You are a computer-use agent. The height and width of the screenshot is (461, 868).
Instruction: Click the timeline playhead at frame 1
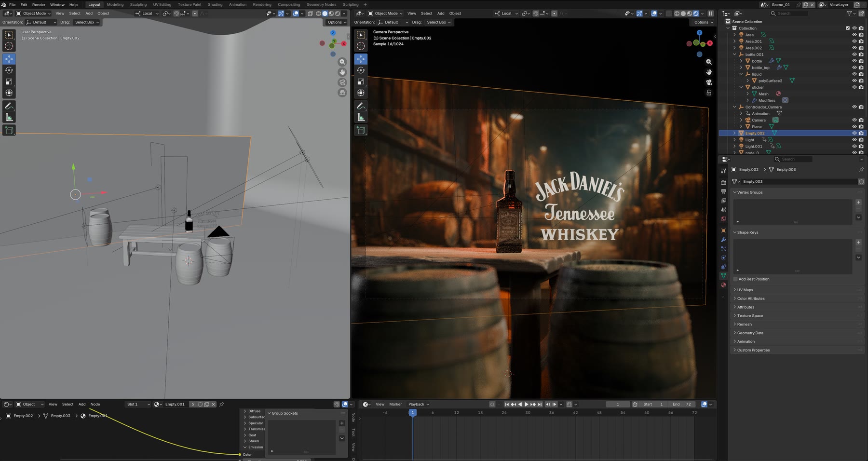click(412, 413)
